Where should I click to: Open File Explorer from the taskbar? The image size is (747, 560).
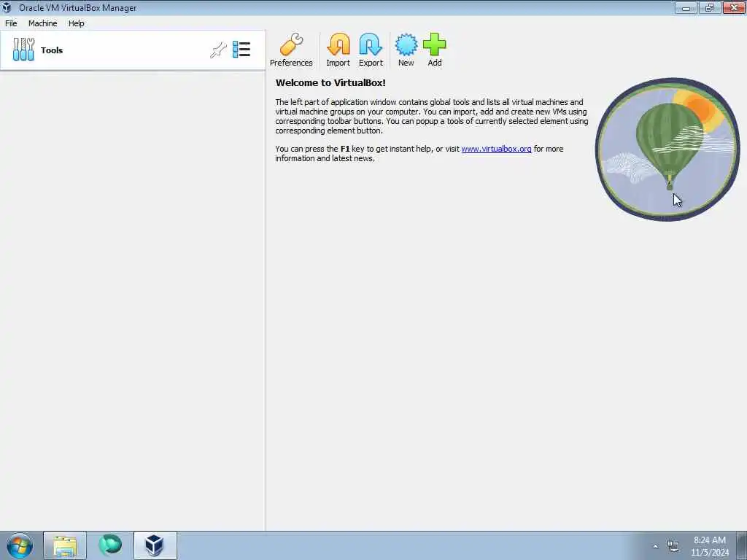click(65, 545)
